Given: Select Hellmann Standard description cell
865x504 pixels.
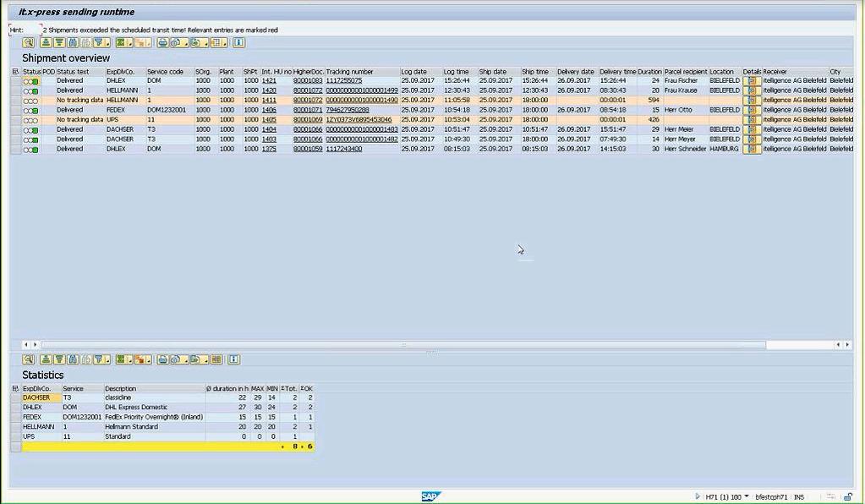Looking at the screenshot, I should [x=154, y=427].
